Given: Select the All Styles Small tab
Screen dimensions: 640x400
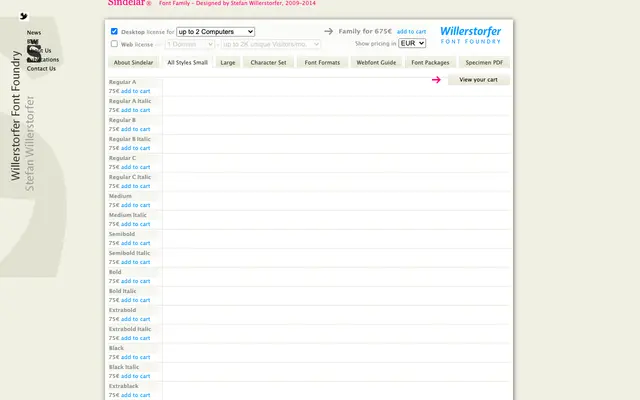Looking at the screenshot, I should click(x=187, y=62).
